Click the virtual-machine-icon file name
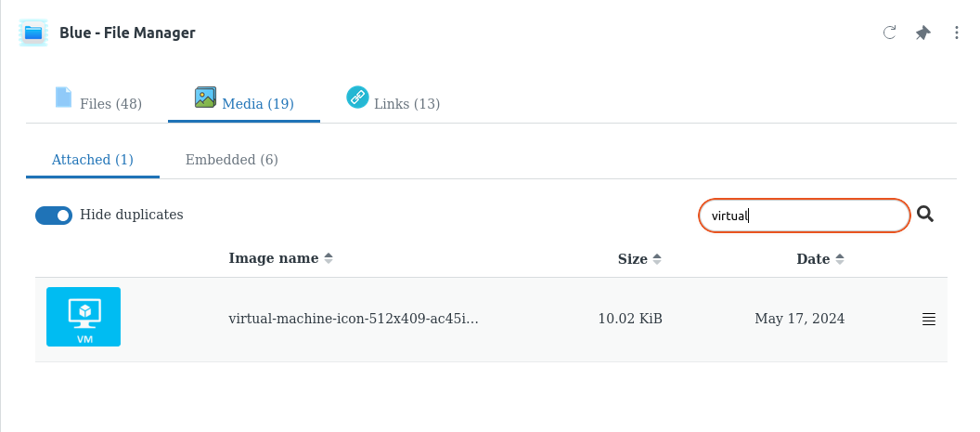Image resolution: width=980 pixels, height=432 pixels. coord(354,319)
